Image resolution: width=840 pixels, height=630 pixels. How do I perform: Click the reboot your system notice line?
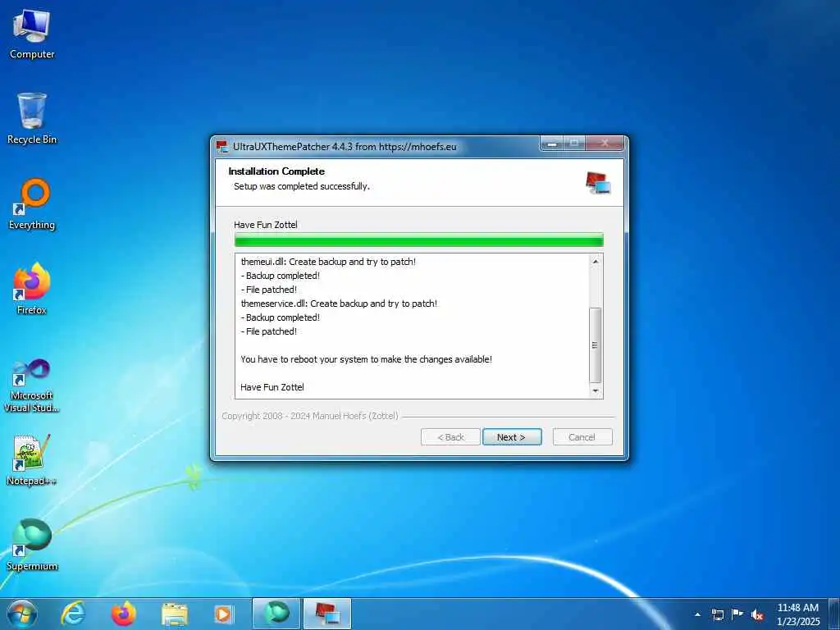(x=366, y=359)
